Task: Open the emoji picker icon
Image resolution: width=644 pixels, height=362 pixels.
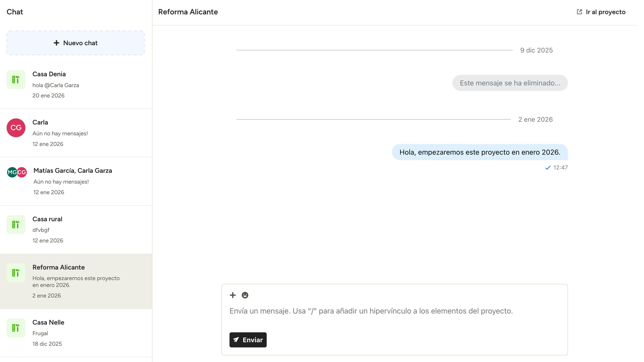Action: (245, 295)
